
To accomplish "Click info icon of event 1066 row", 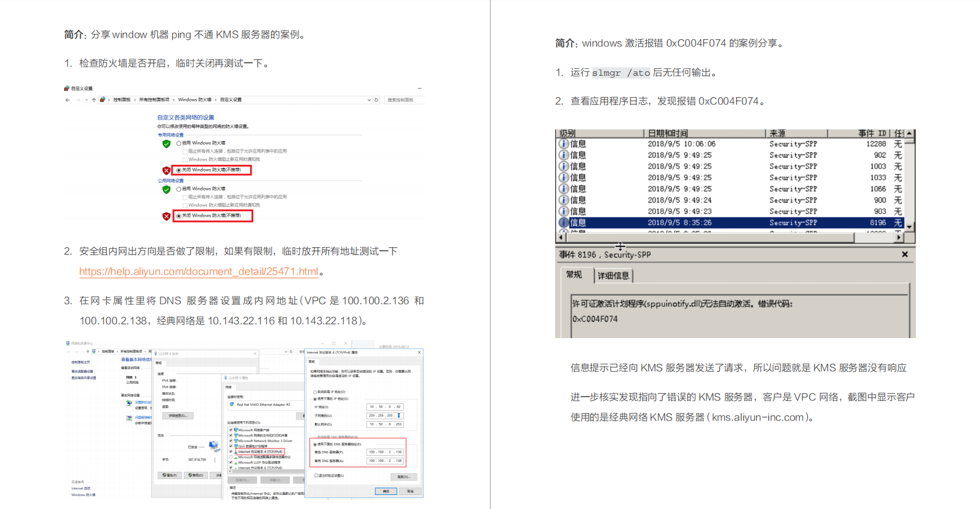I will point(564,189).
